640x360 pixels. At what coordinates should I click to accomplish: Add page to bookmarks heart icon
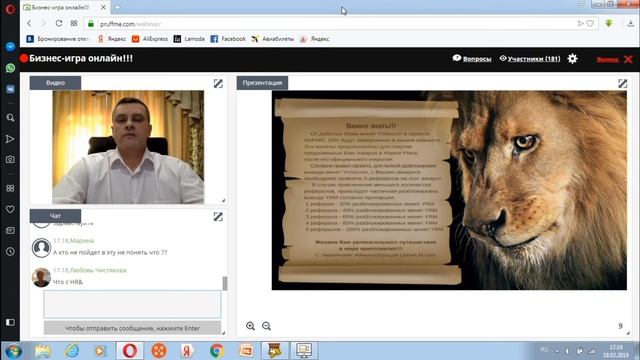tap(590, 24)
